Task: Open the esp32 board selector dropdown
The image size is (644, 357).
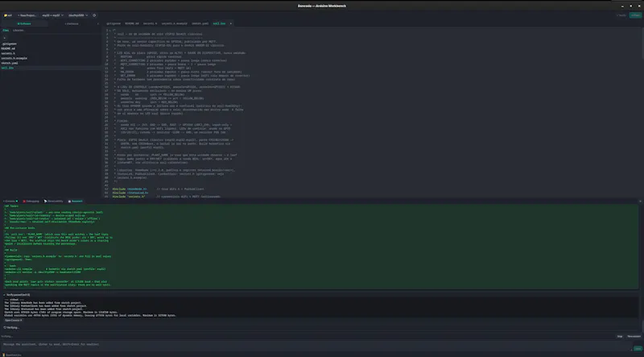Action: pyautogui.click(x=52, y=15)
